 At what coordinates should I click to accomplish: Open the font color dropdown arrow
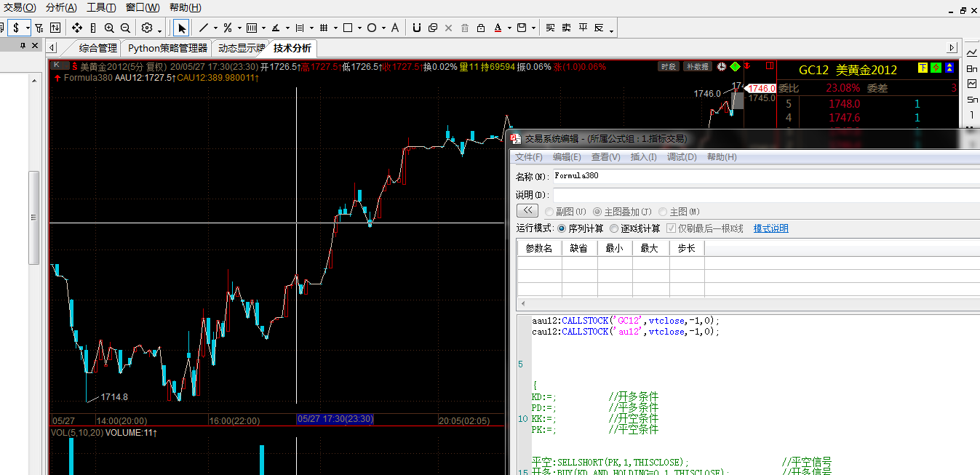(509, 28)
